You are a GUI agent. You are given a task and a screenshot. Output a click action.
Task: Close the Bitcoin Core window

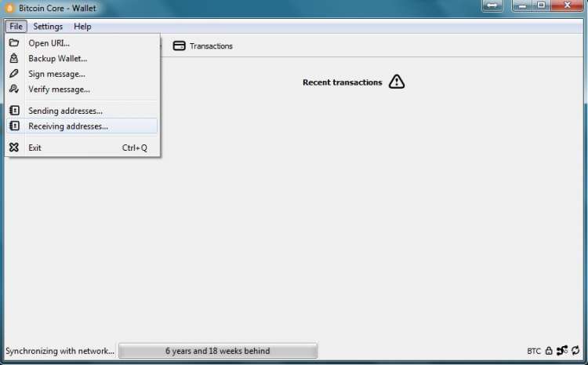567,5
